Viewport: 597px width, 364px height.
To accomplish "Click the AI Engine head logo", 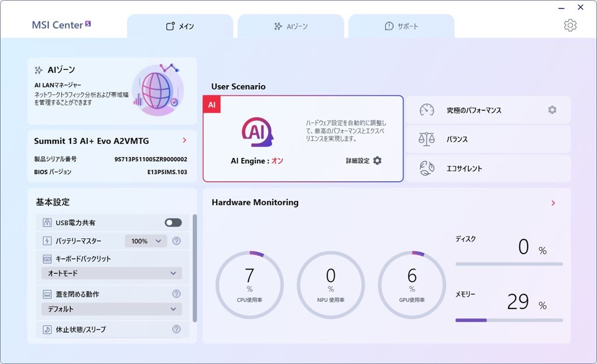I will tap(257, 132).
